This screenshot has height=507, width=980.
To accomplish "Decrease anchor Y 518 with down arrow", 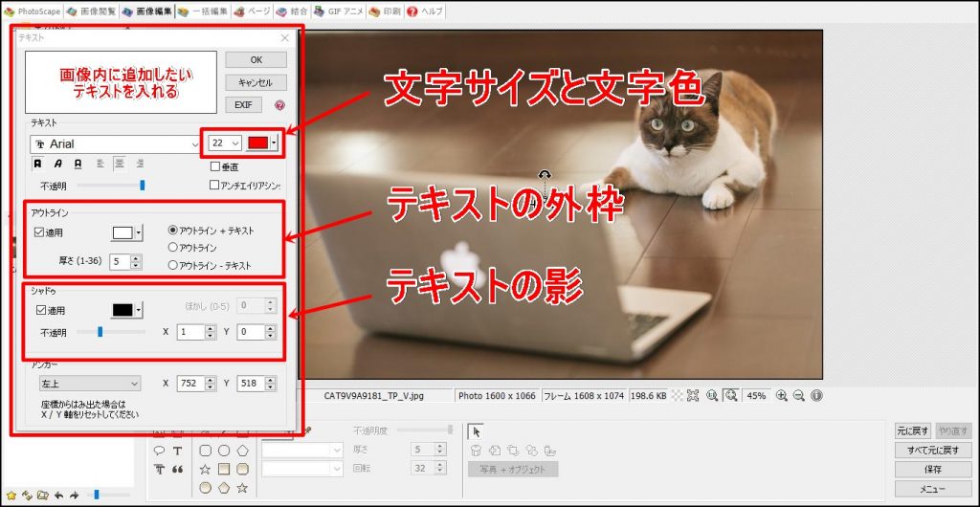I will tap(271, 387).
